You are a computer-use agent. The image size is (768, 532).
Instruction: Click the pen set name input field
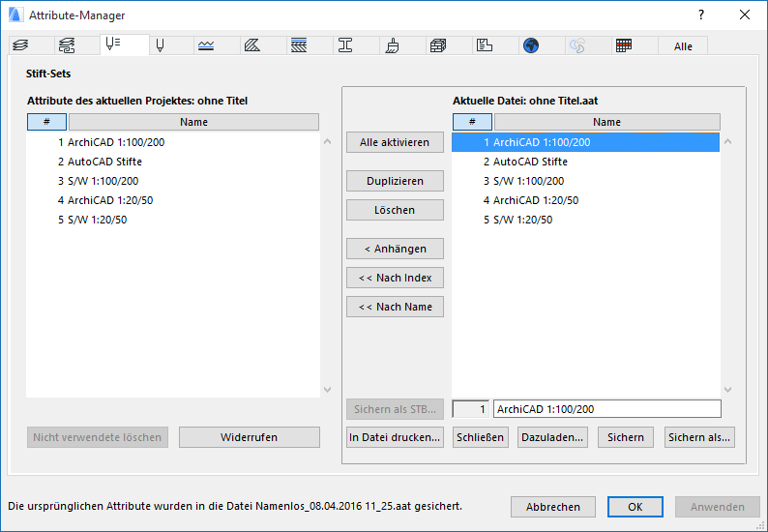(x=606, y=409)
